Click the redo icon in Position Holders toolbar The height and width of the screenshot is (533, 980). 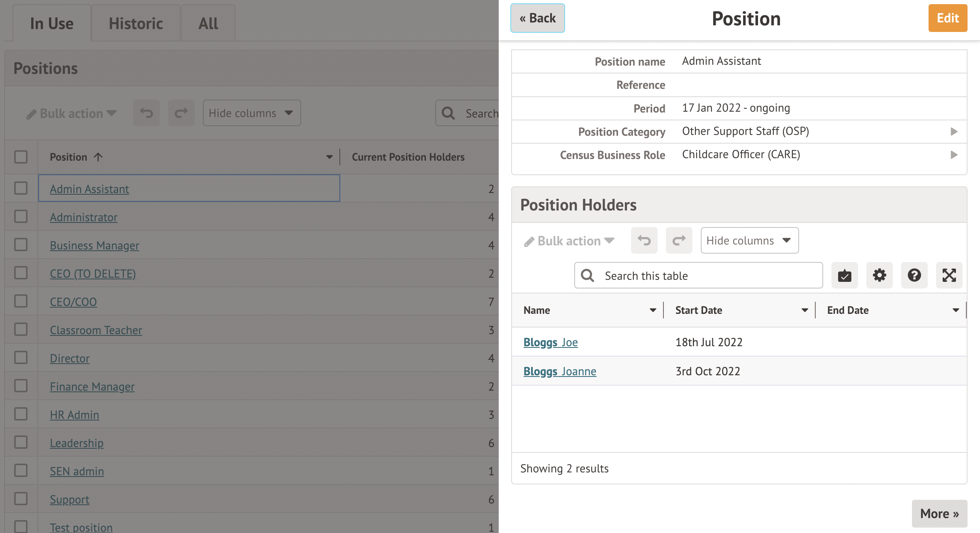(679, 240)
